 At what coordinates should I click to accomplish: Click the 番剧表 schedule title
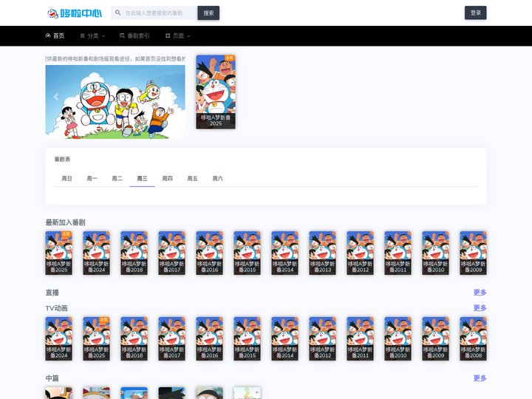coord(62,159)
